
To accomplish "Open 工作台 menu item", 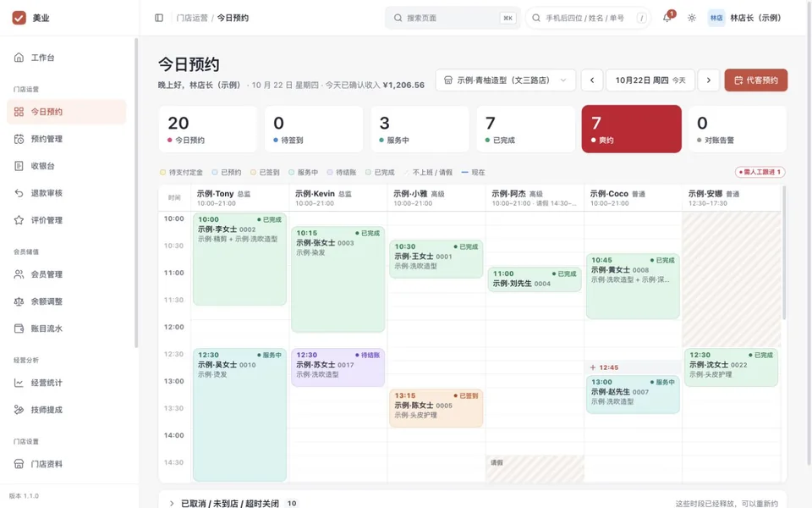I will click(66, 58).
